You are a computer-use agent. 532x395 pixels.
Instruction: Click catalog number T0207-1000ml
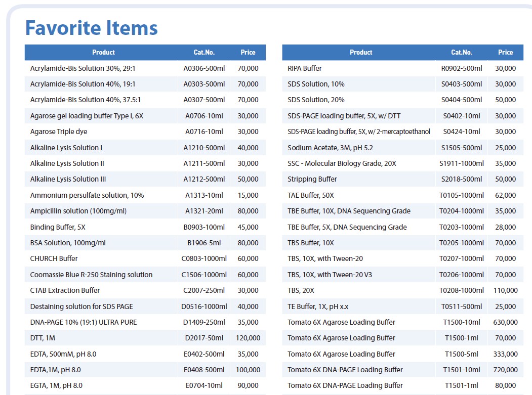coord(462,258)
